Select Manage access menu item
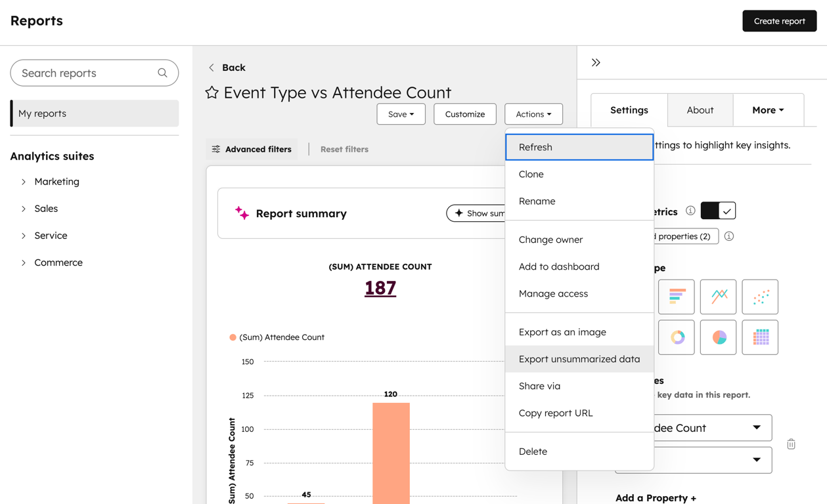 (x=579, y=293)
